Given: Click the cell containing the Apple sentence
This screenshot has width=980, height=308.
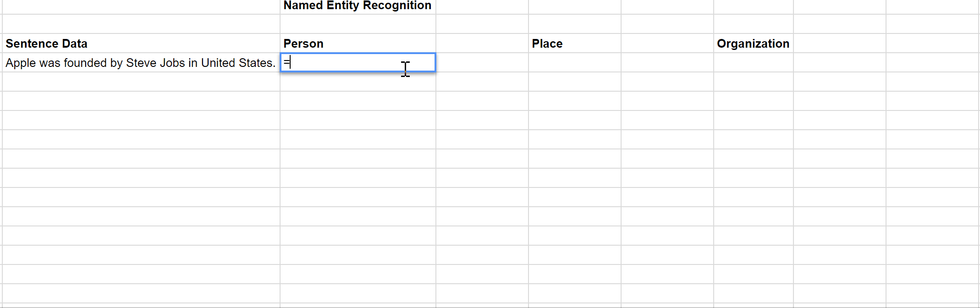Looking at the screenshot, I should 138,63.
